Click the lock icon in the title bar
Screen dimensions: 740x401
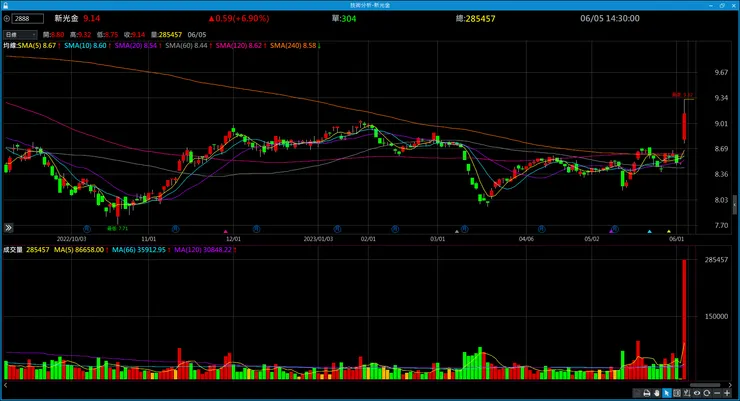click(x=5, y=5)
